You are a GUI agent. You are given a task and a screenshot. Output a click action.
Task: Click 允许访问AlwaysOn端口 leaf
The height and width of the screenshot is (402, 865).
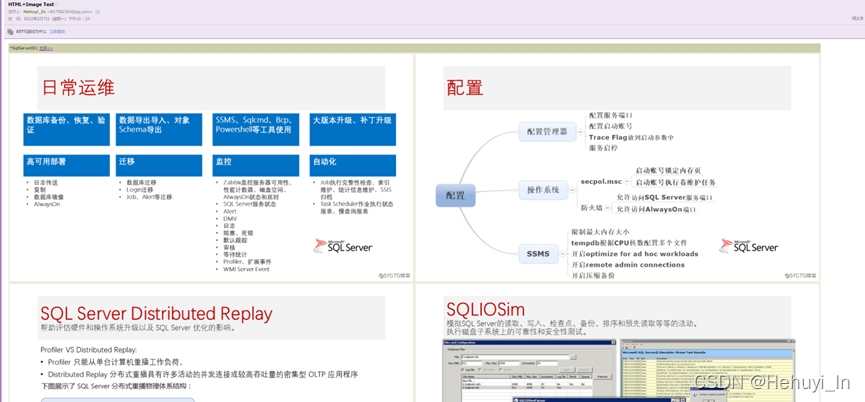656,209
